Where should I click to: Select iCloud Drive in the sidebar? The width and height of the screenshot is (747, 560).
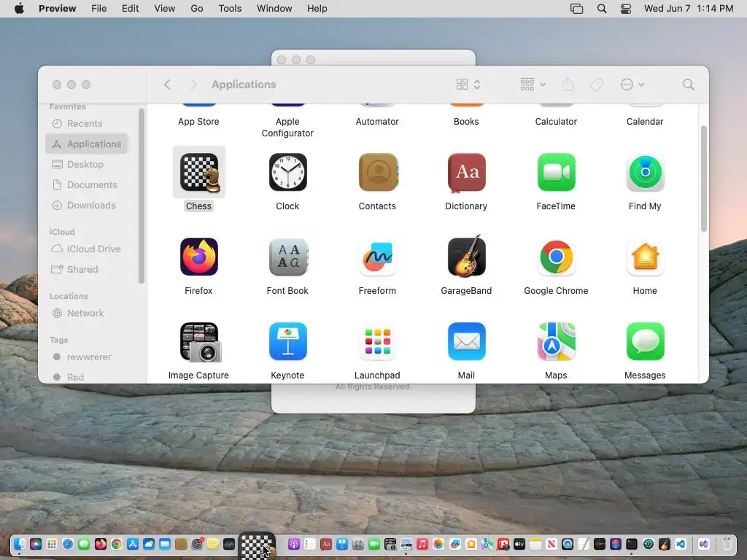[x=87, y=249]
